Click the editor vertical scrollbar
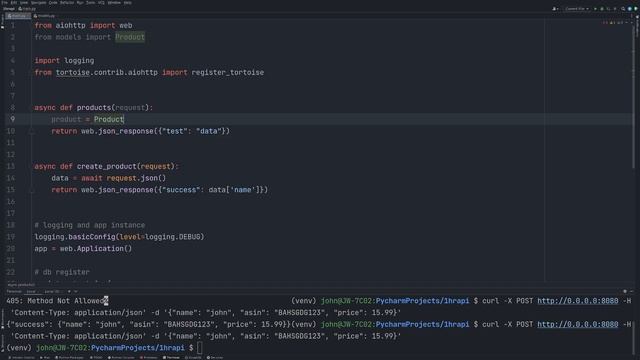This screenshot has height=360, width=640. [x=634, y=98]
